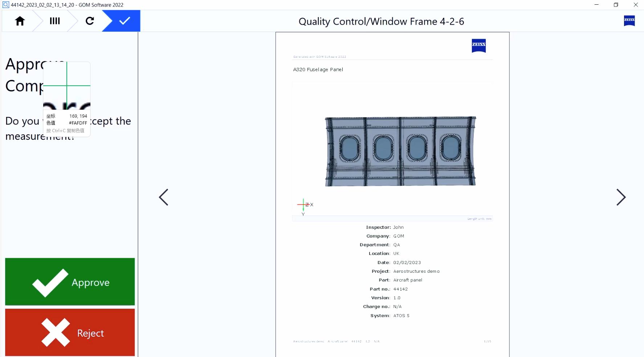Viewport: 644px width, 357px height.
Task: Show the next report page
Action: [621, 197]
